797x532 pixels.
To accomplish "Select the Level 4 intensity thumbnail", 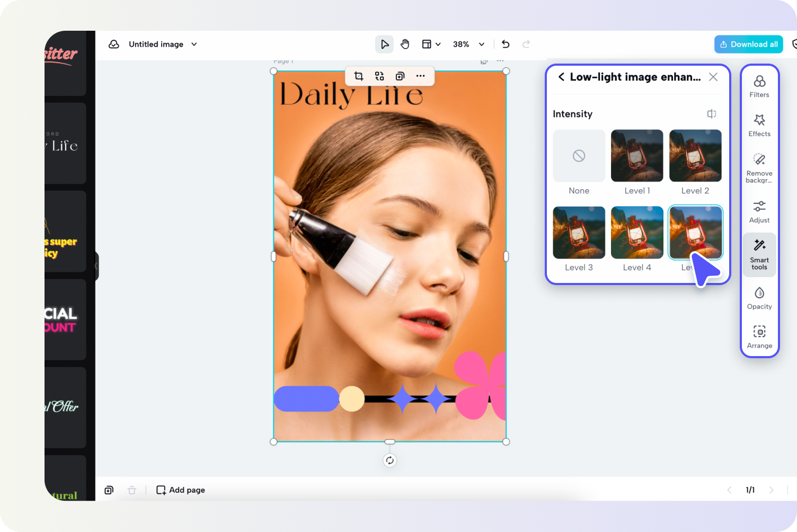I will [x=637, y=232].
